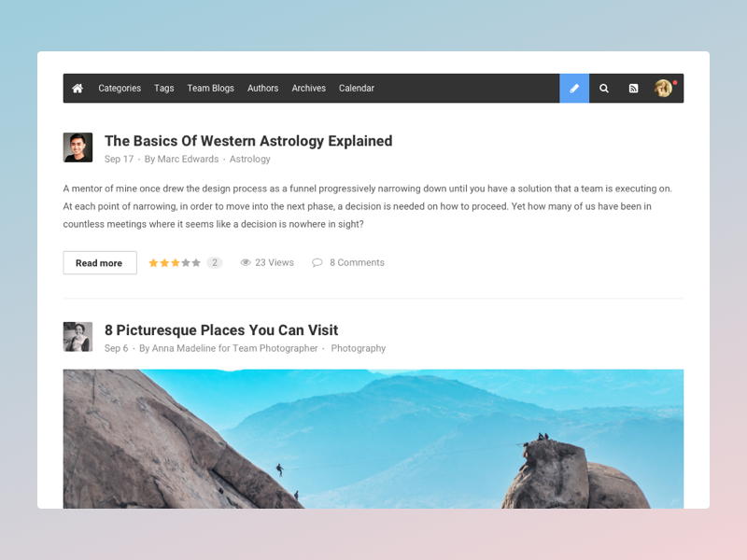Click the Read more button
This screenshot has width=747, height=560.
click(100, 263)
